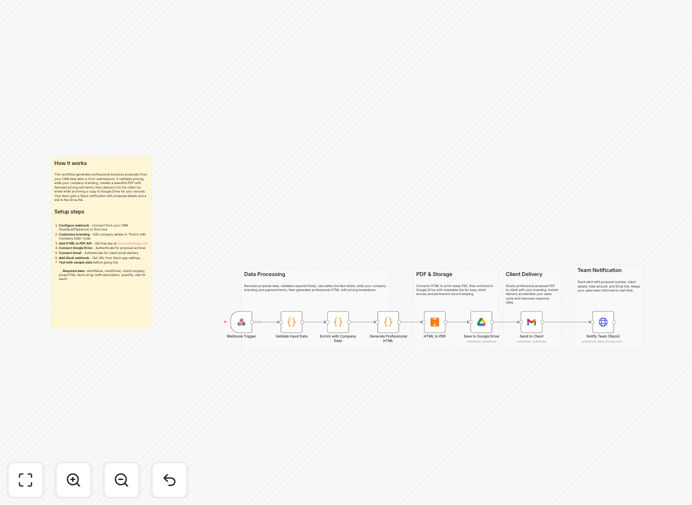Fit the workflow to view
The width and height of the screenshot is (692, 505).
(x=26, y=480)
